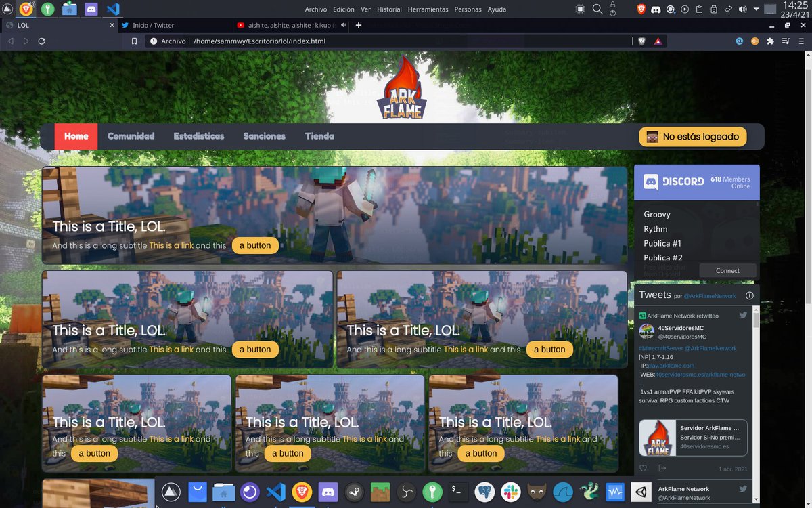Bookmark this page with the bookmark icon
The image size is (812, 508).
pyautogui.click(x=134, y=41)
